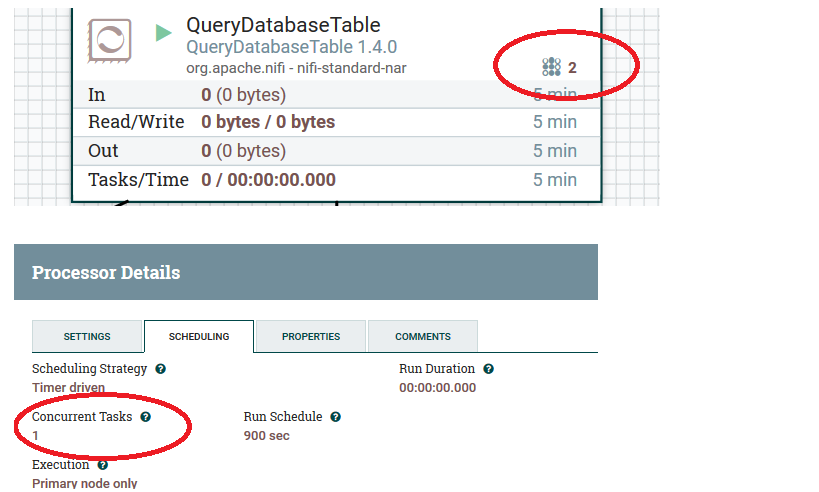Click the Run Schedule value 900 sec
The image size is (819, 492).
click(x=266, y=436)
